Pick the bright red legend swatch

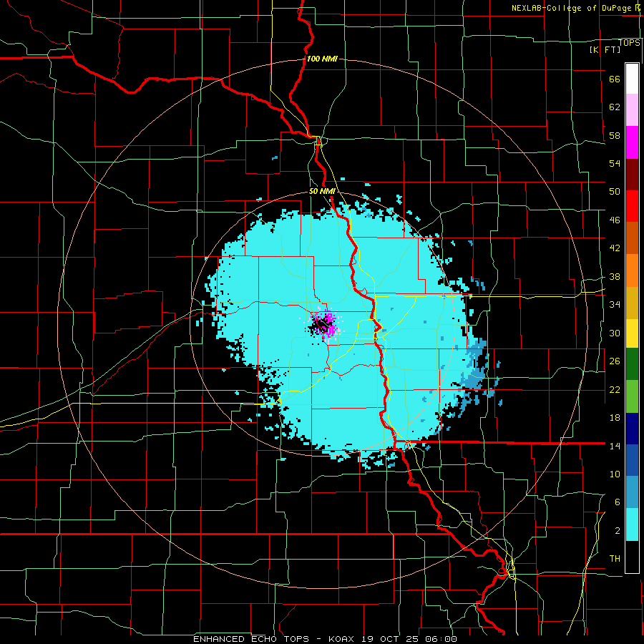tap(632, 206)
